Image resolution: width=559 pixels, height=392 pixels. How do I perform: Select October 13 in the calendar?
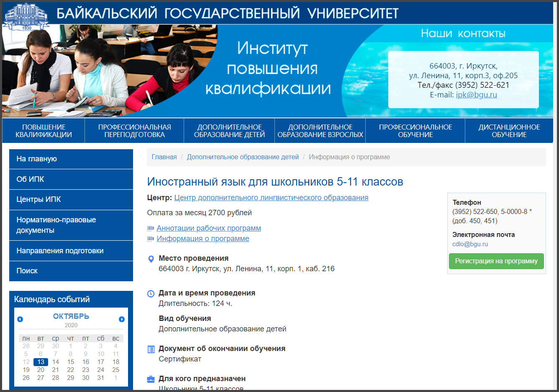pyautogui.click(x=41, y=362)
